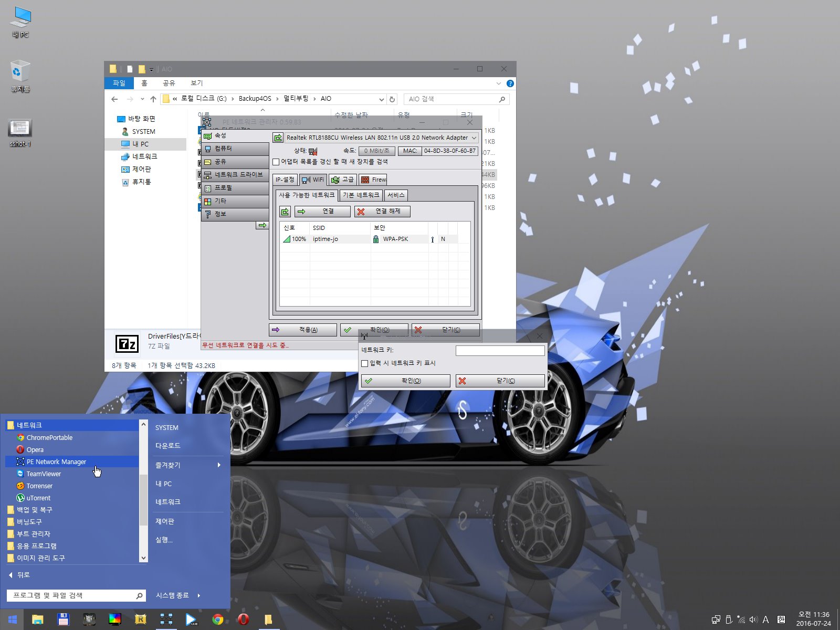This screenshot has width=840, height=630.
Task: Open the Windows Start button on taskbar
Action: [13, 619]
